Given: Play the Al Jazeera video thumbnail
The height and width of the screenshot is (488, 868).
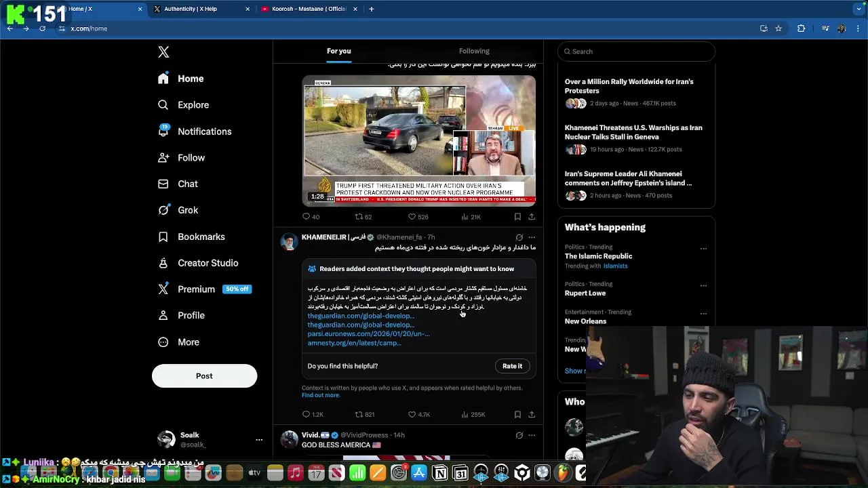Looking at the screenshot, I should pos(419,140).
